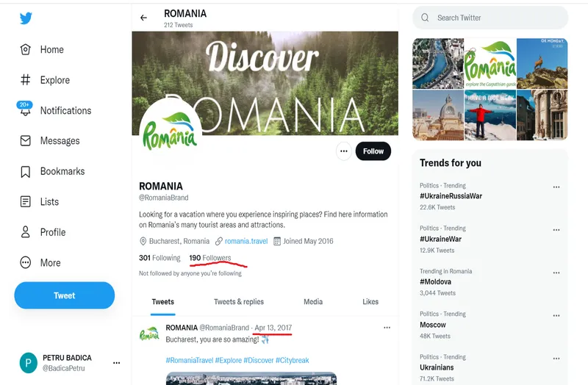Switch to the Tweets & replies tab
This screenshot has height=385, width=588.
point(239,302)
